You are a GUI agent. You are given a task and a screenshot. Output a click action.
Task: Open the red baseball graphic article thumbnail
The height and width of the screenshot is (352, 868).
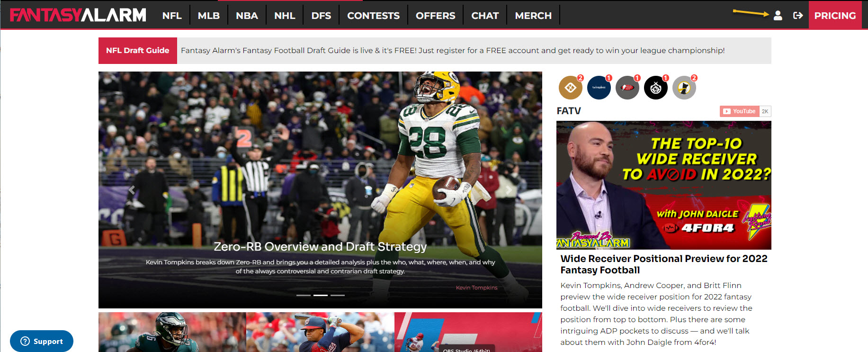pos(468,332)
